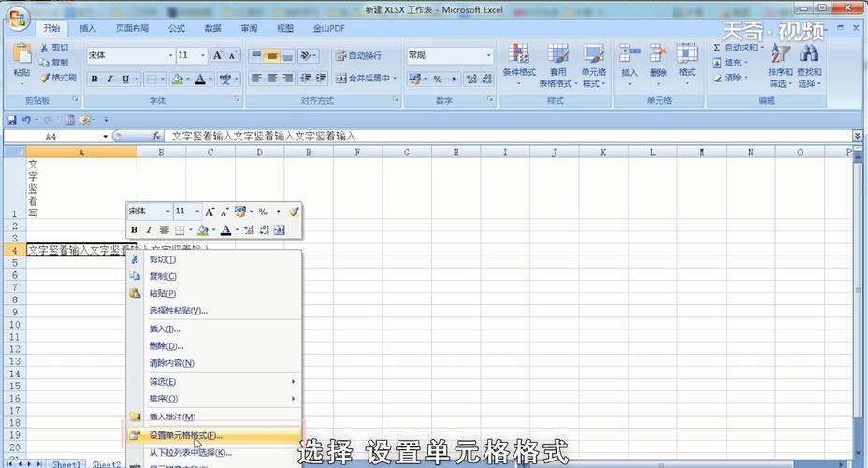Click Cut (剪切) in the ribbon
The width and height of the screenshot is (868, 468).
click(54, 48)
